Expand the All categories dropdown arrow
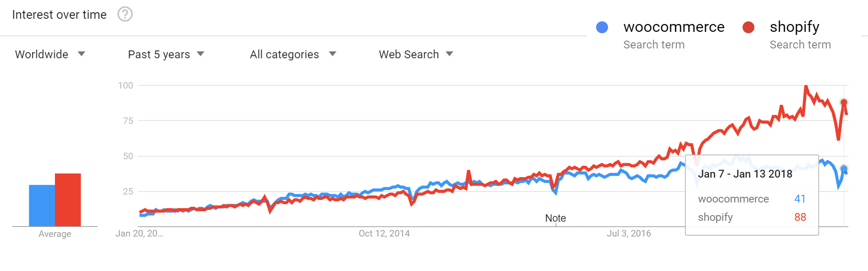Viewport: 868px width, 271px height. pyautogui.click(x=333, y=54)
